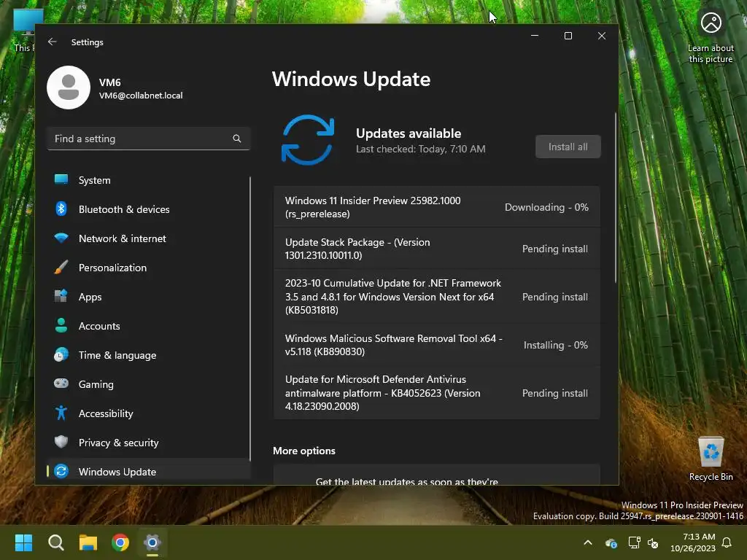Viewport: 747px width, 560px height.
Task: Click Downloading - 0% status
Action: tap(546, 207)
